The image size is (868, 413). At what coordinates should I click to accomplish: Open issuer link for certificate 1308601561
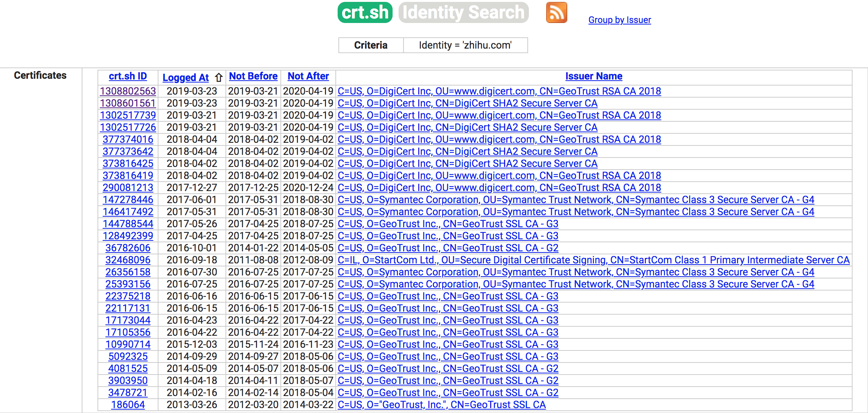click(467, 103)
